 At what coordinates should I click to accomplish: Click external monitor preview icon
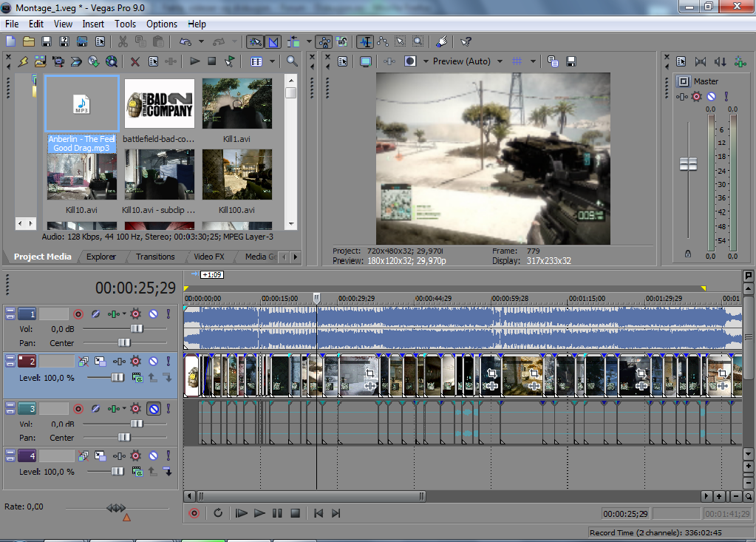coord(366,61)
